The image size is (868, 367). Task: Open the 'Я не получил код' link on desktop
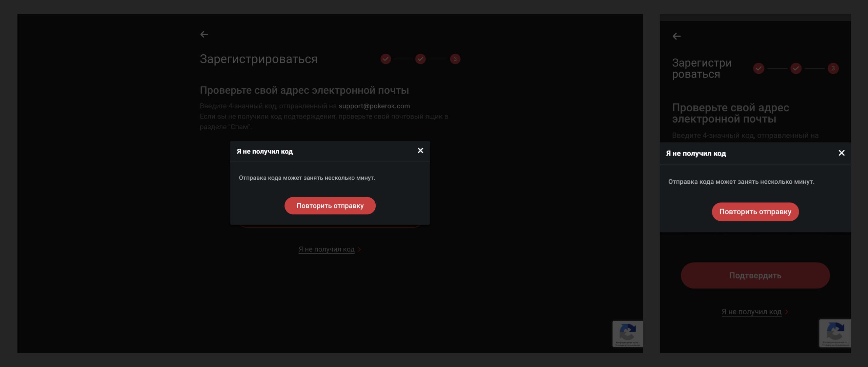(326, 249)
